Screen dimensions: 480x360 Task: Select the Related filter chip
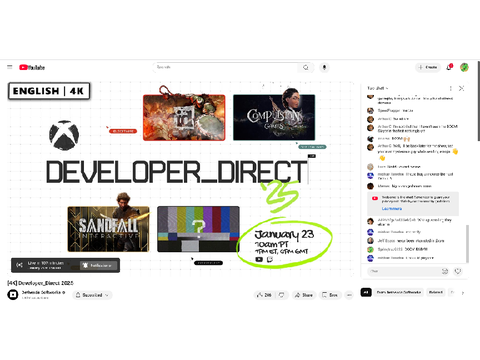(x=436, y=292)
